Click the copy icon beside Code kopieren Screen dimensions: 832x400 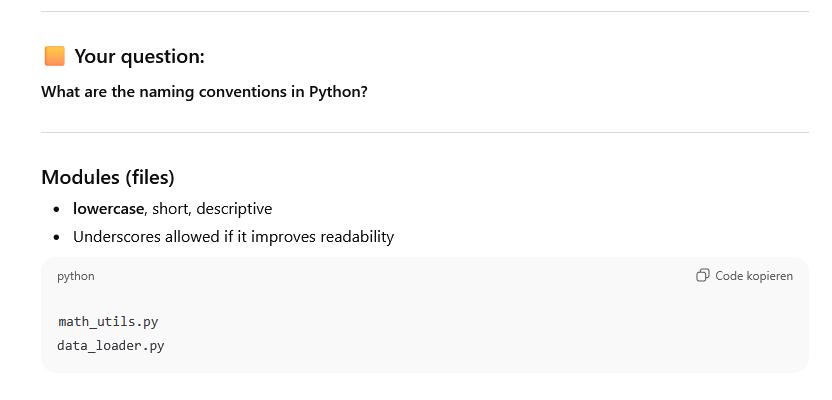point(703,276)
